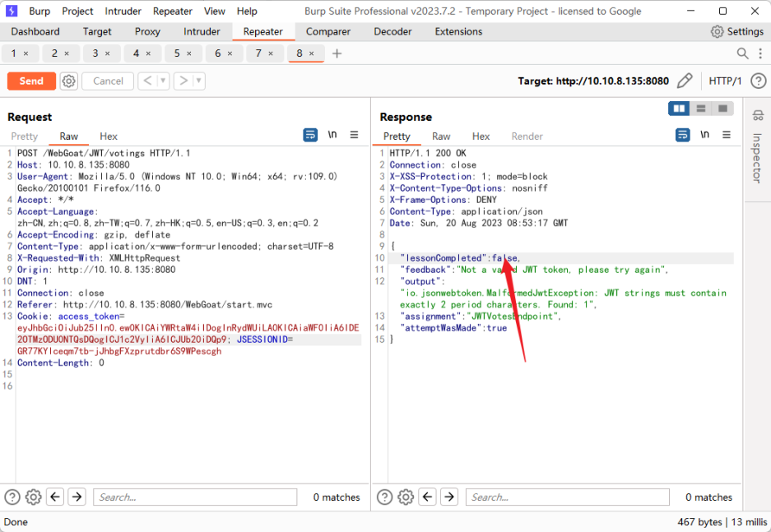Click the Inspector sidebar label
Image resolution: width=771 pixels, height=532 pixels.
pos(757,158)
